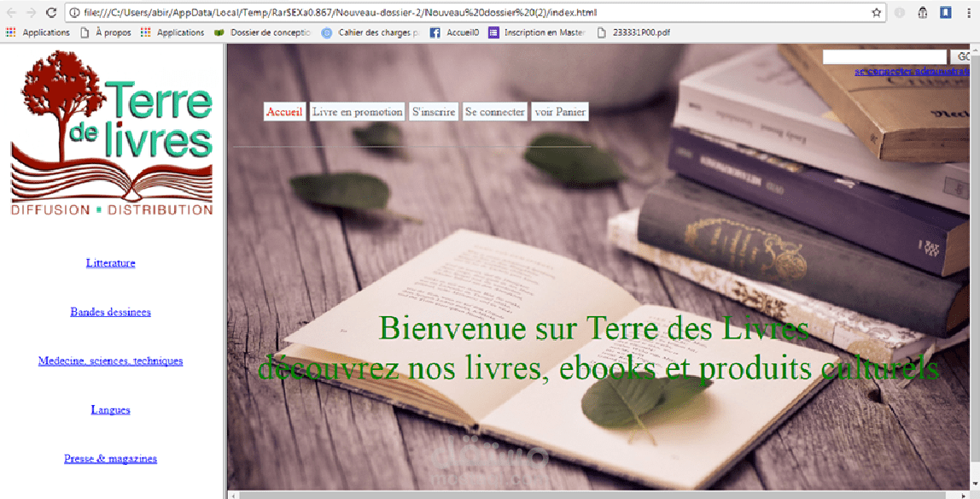Click the voir Panier button
Image resolution: width=980 pixels, height=499 pixels.
pos(559,111)
